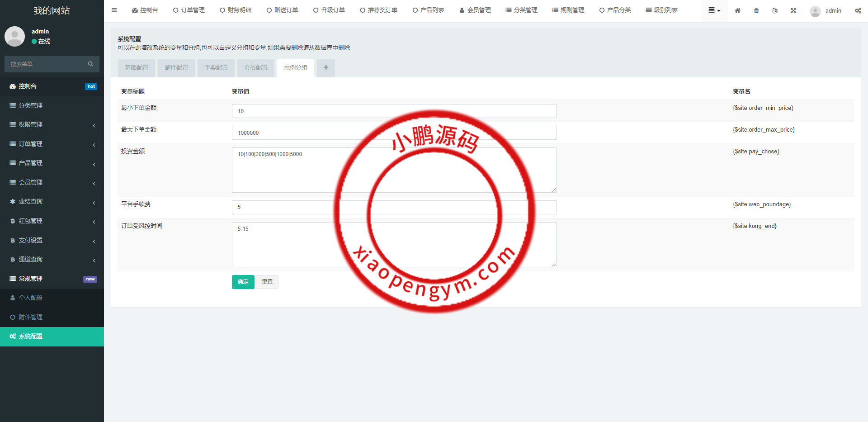The width and height of the screenshot is (868, 422).
Task: Switch to the 基础配置 tab
Action: click(136, 67)
